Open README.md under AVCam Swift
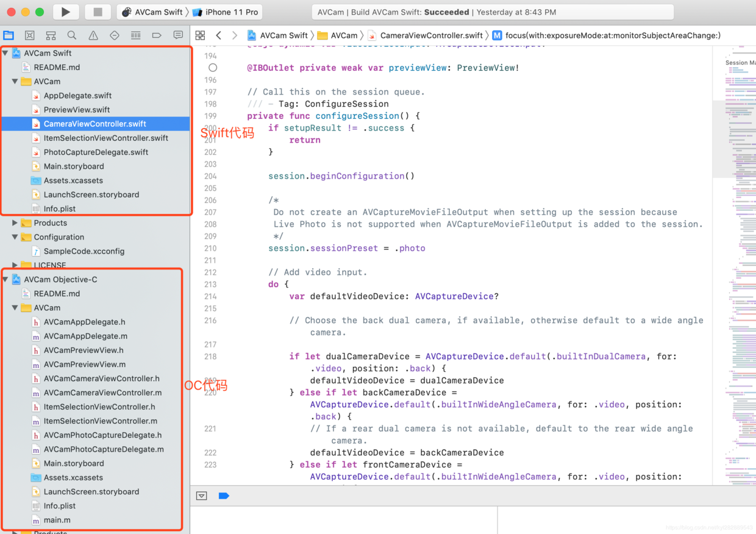The width and height of the screenshot is (756, 534). coord(57,67)
